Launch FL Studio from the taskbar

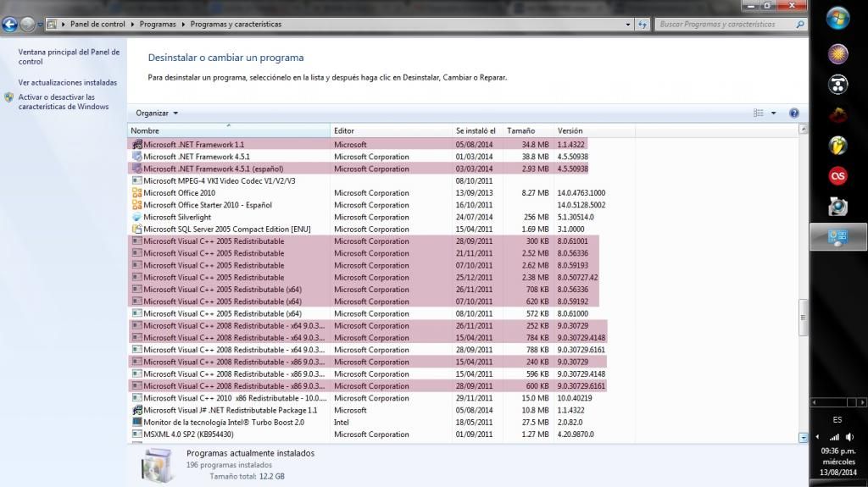[x=838, y=146]
